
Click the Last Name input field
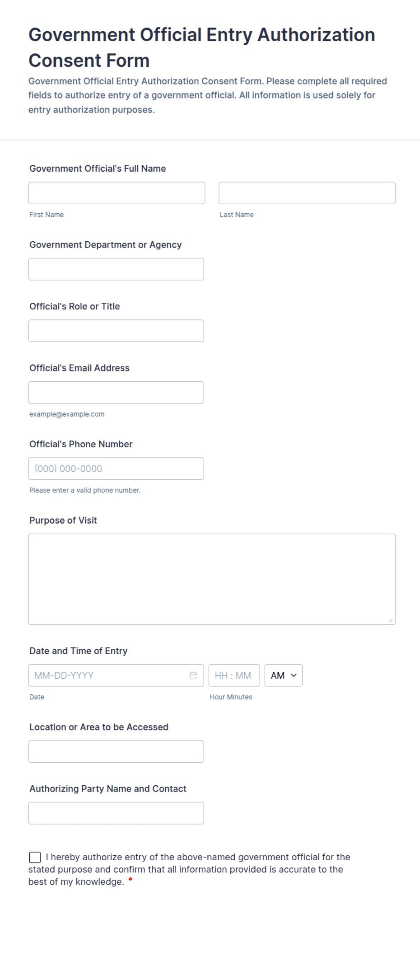[307, 193]
